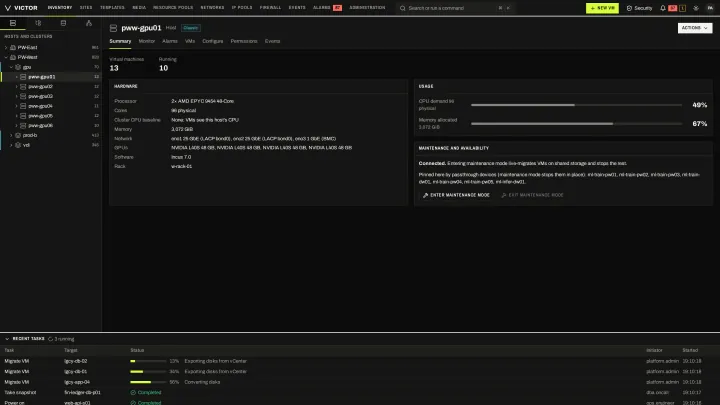Click the PW-West datacenter icon

pyautogui.click(x=13, y=57)
